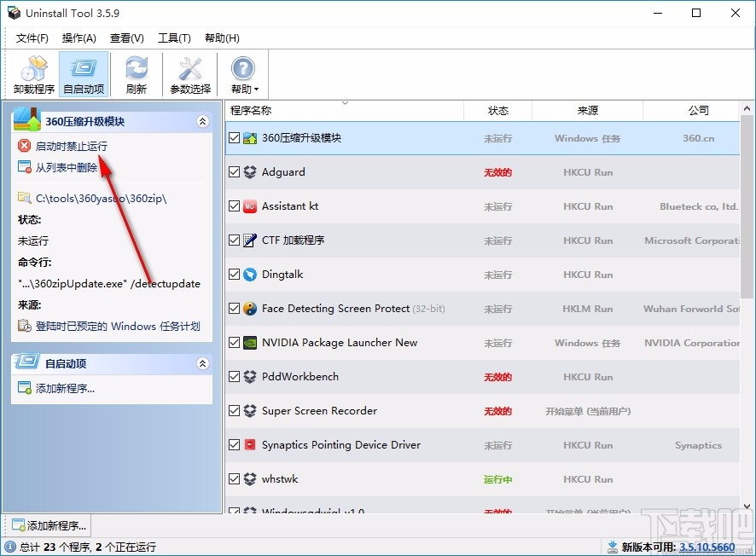Click the 启动时禁止运行 red disable icon
Image resolution: width=756 pixels, height=556 pixels.
point(24,146)
